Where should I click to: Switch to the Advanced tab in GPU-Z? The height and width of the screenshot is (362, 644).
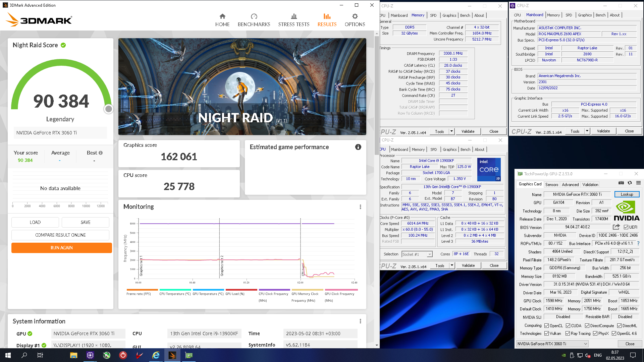[570, 185]
